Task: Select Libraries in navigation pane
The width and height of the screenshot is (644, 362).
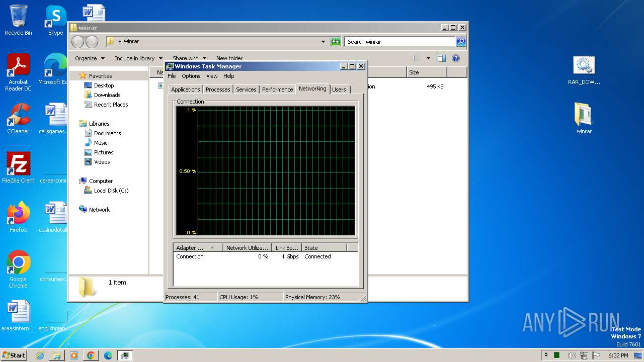Action: [99, 124]
